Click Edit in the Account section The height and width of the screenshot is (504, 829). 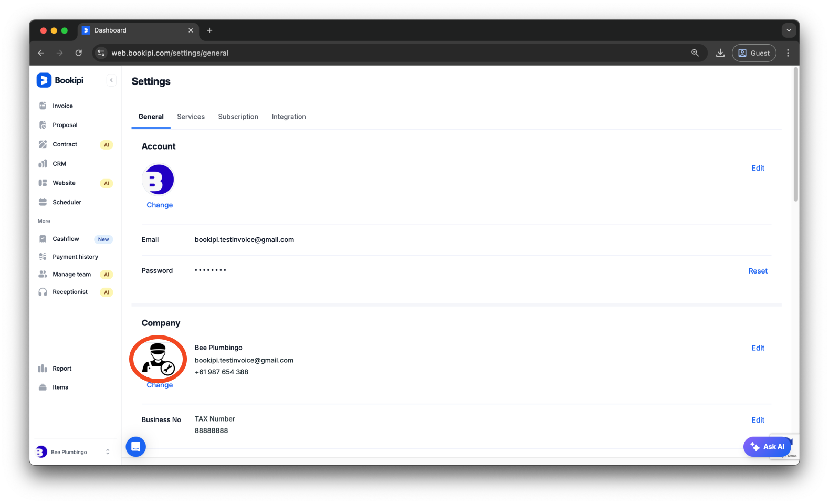pyautogui.click(x=758, y=168)
